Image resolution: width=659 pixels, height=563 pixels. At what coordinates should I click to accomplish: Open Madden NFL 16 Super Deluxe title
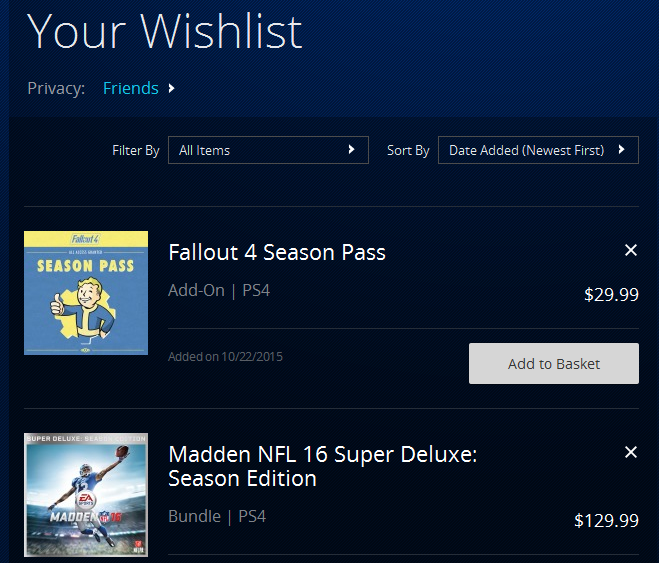click(x=322, y=466)
